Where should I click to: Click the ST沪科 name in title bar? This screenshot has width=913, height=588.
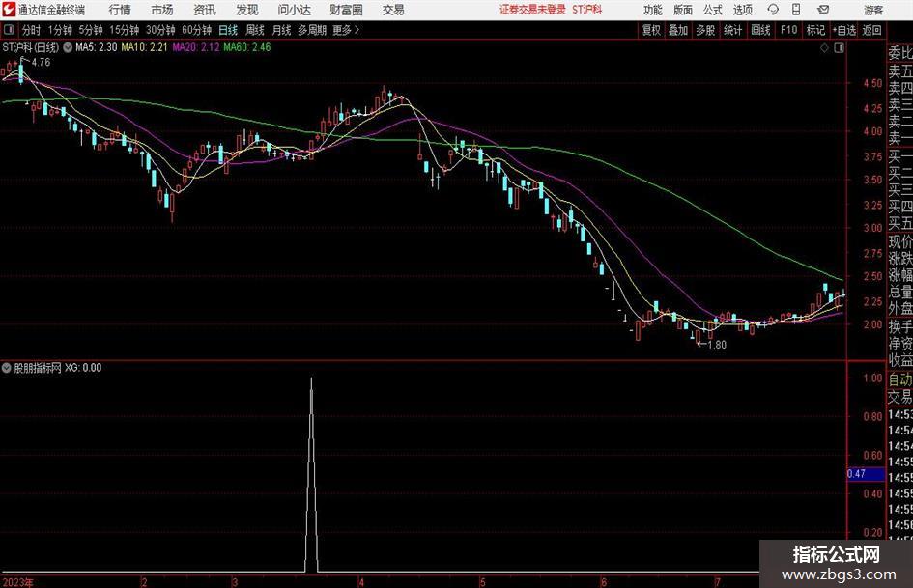tap(587, 10)
